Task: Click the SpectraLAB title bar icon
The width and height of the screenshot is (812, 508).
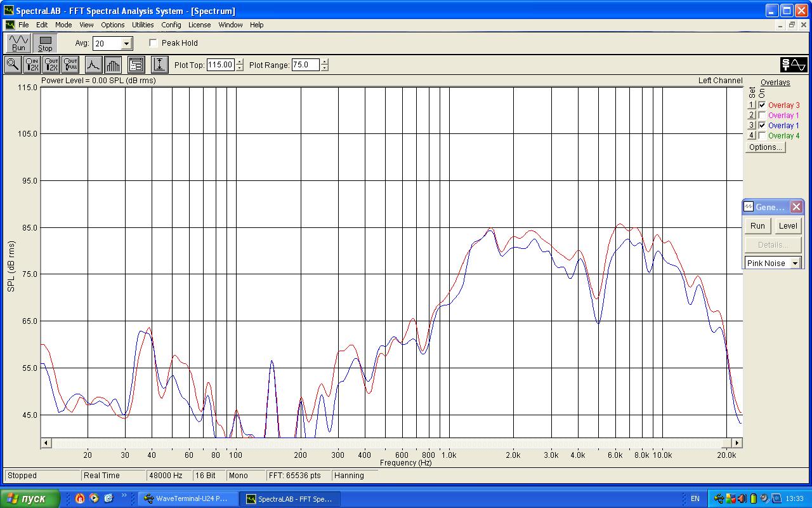Action: 9,10
